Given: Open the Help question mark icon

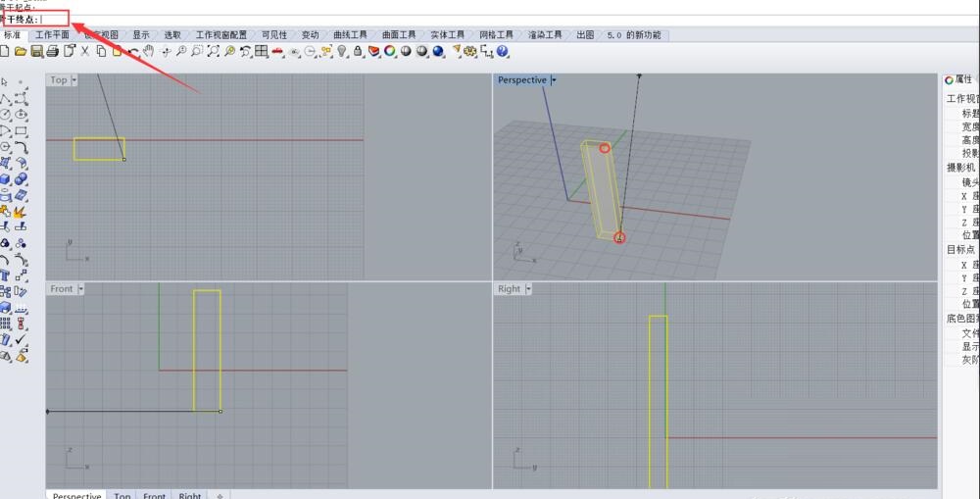Looking at the screenshot, I should 503,51.
